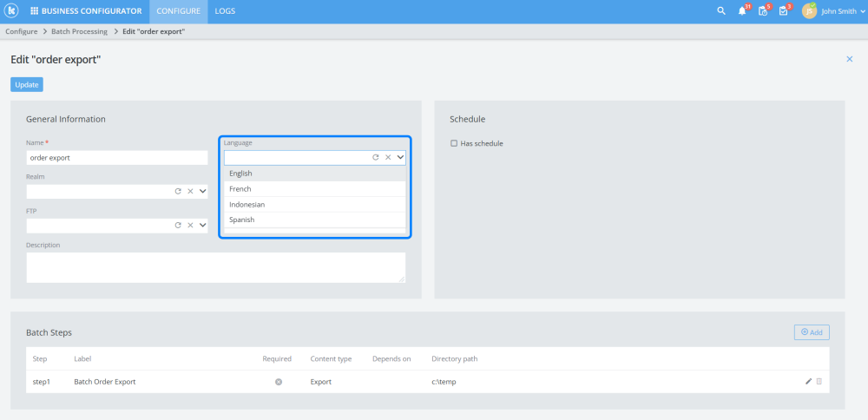Open the checklist icon with 3 badge

click(783, 11)
